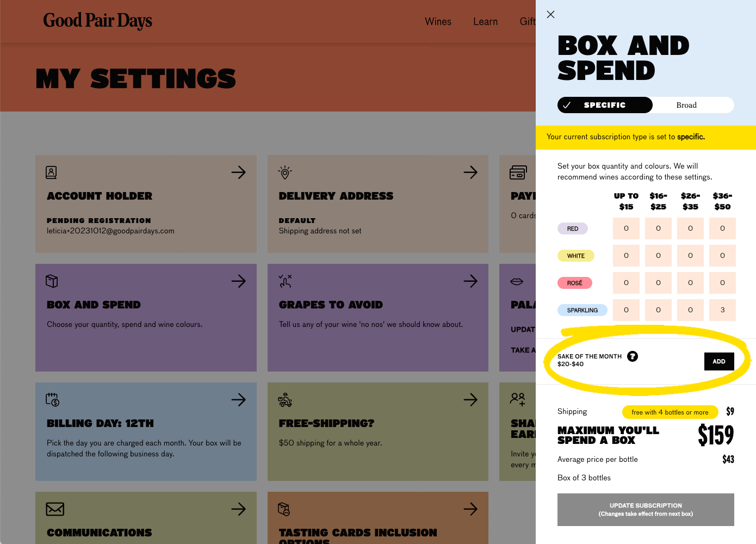
Task: Click Sparkling cell showing 3 bottles
Action: point(722,310)
